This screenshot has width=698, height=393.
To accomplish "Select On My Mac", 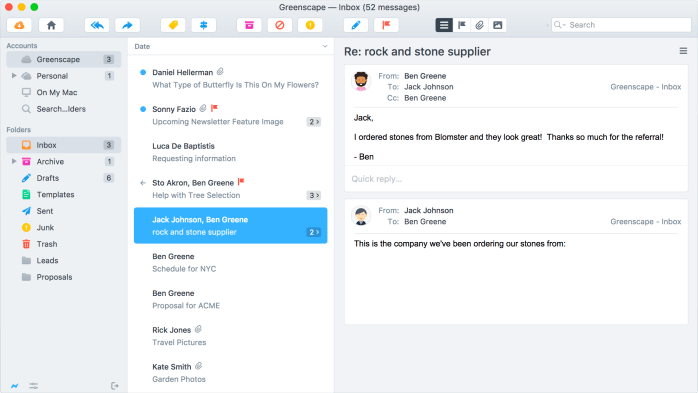I will (64, 92).
